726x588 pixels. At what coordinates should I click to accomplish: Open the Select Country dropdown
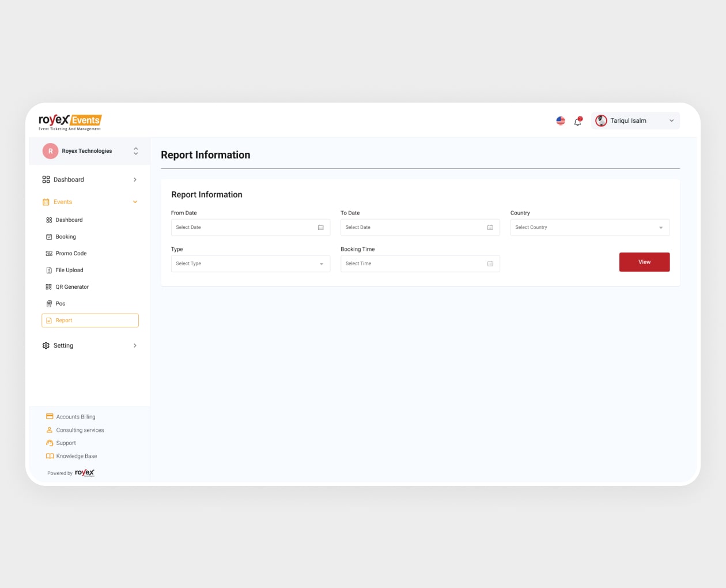tap(589, 227)
